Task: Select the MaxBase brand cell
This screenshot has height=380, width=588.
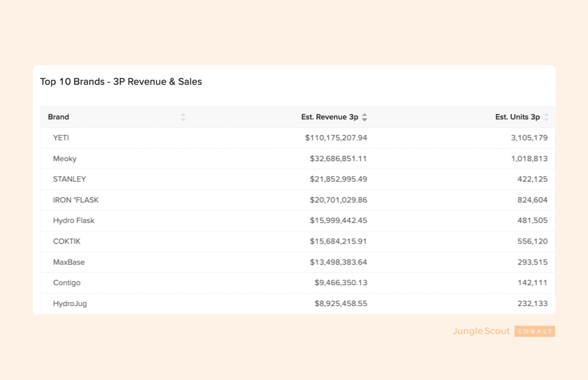Action: pyautogui.click(x=69, y=262)
